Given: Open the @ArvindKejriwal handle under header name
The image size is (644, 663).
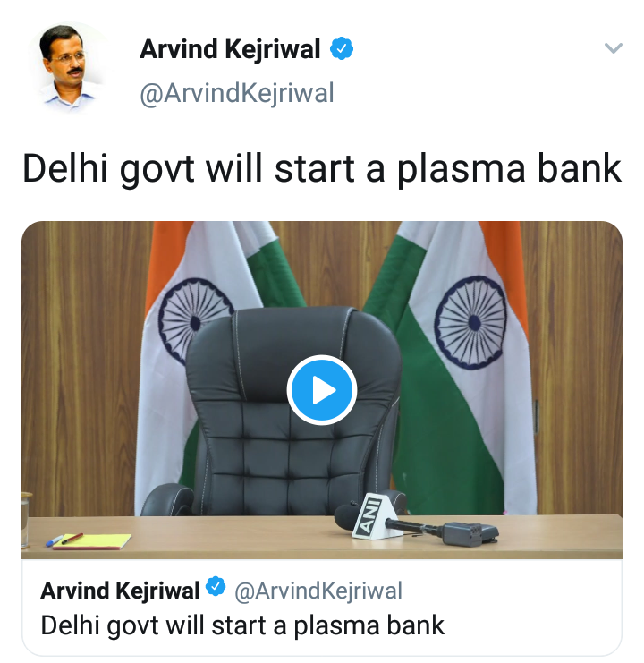Looking at the screenshot, I should click(237, 93).
